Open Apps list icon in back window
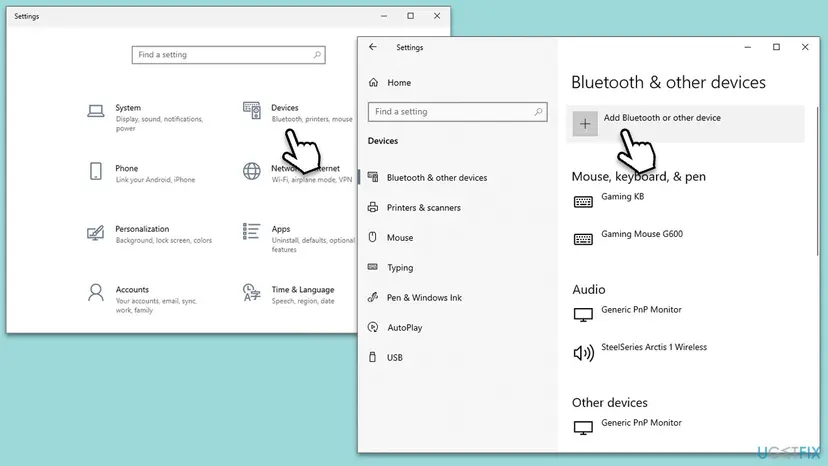 251,231
